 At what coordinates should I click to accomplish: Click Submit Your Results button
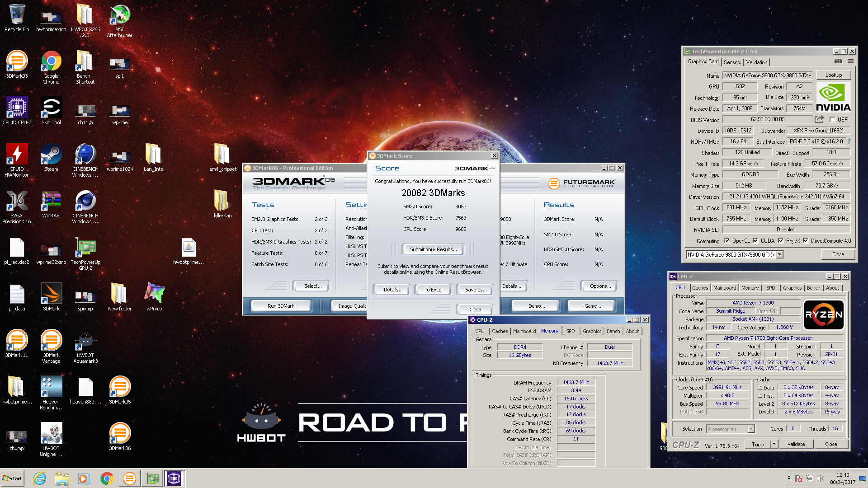[x=434, y=249]
